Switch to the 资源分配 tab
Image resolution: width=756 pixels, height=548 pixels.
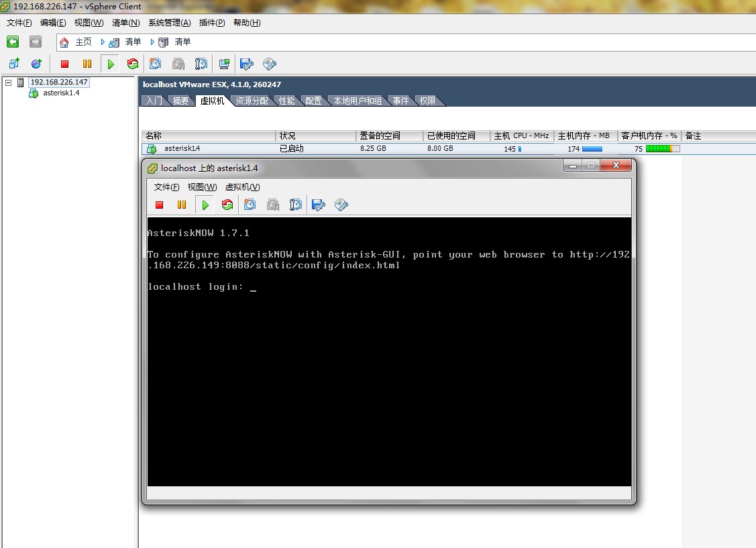pyautogui.click(x=252, y=101)
